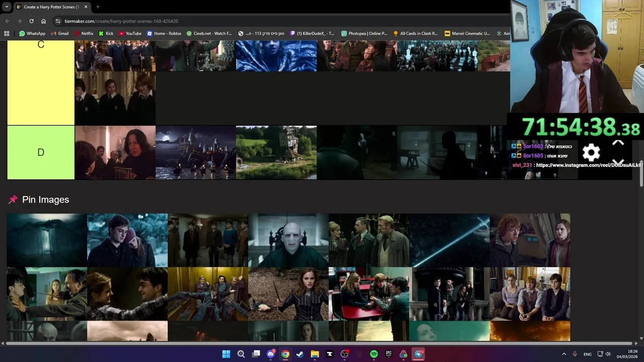This screenshot has width=644, height=362.
Task: Open Windows taskbar Search
Action: point(241,354)
